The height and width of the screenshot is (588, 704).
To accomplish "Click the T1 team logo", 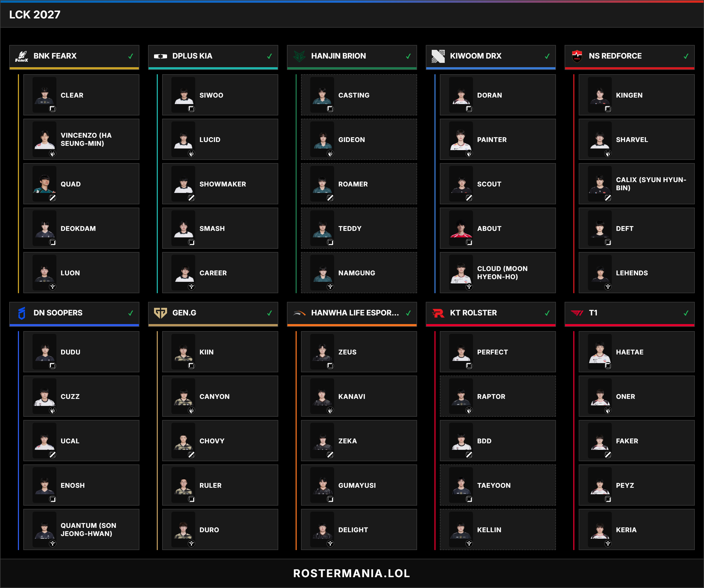I will [577, 313].
